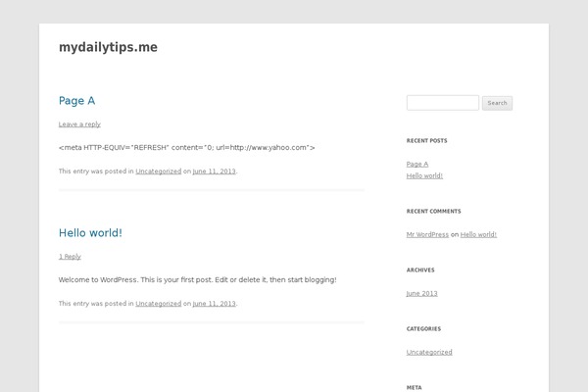Click the RECENT COMMENTS heading
588x392 pixels.
[x=433, y=212]
